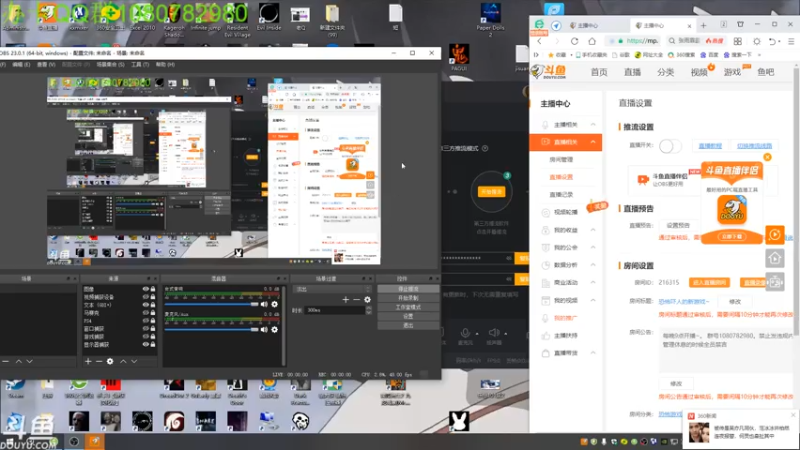800x450 pixels.
Task: Toggle visibility of the PS4 source
Action: (x=145, y=320)
